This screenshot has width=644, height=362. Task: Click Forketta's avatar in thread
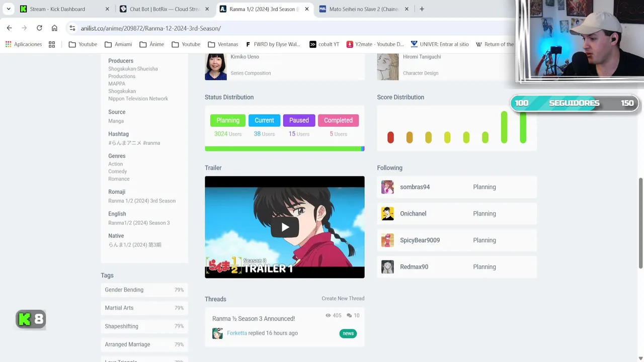click(x=217, y=333)
